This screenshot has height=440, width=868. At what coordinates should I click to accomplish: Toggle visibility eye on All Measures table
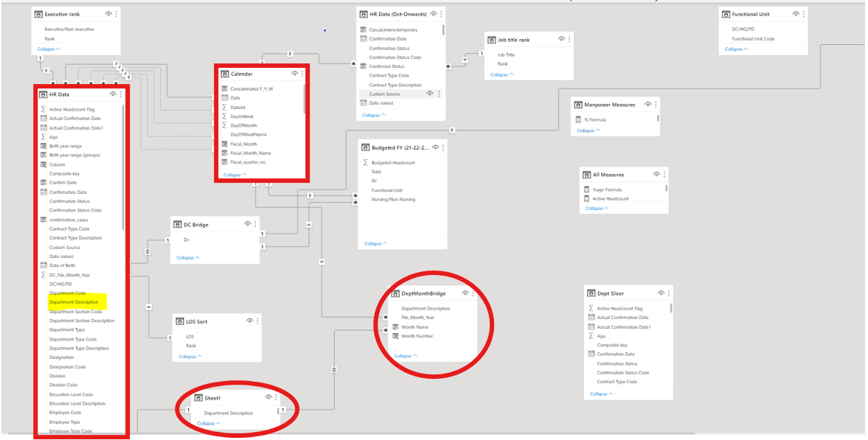pyautogui.click(x=656, y=175)
